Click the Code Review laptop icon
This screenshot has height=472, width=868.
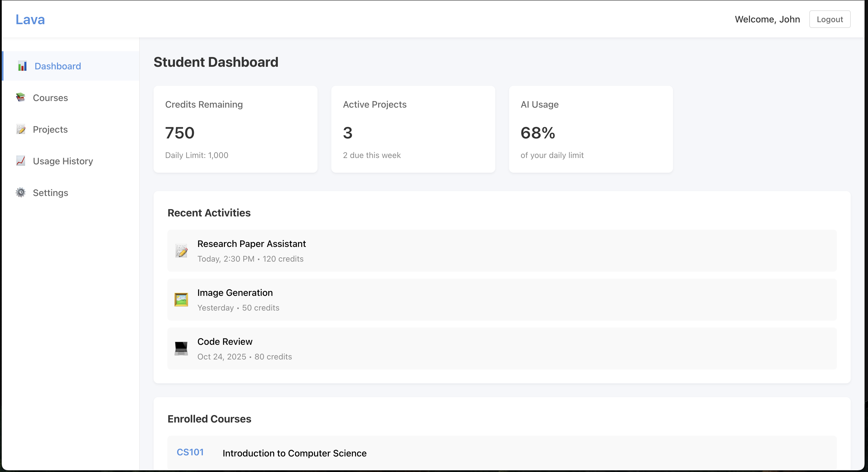(181, 349)
